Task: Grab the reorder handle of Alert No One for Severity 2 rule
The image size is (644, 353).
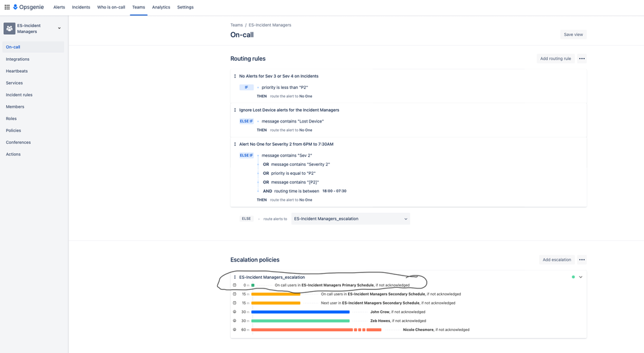Action: 235,145
